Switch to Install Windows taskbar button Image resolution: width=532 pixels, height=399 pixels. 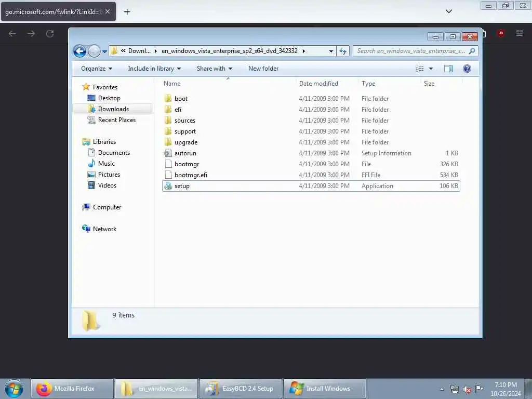[325, 389]
